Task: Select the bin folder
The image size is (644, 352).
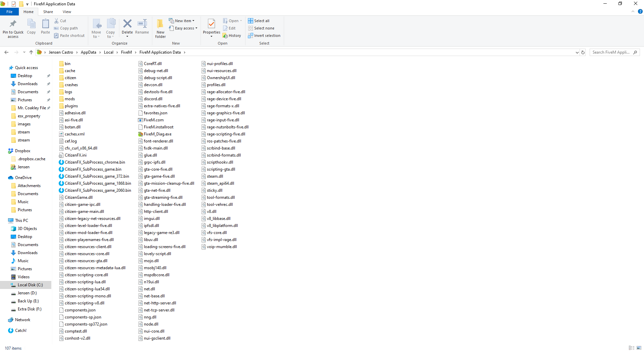Action: 65,64
